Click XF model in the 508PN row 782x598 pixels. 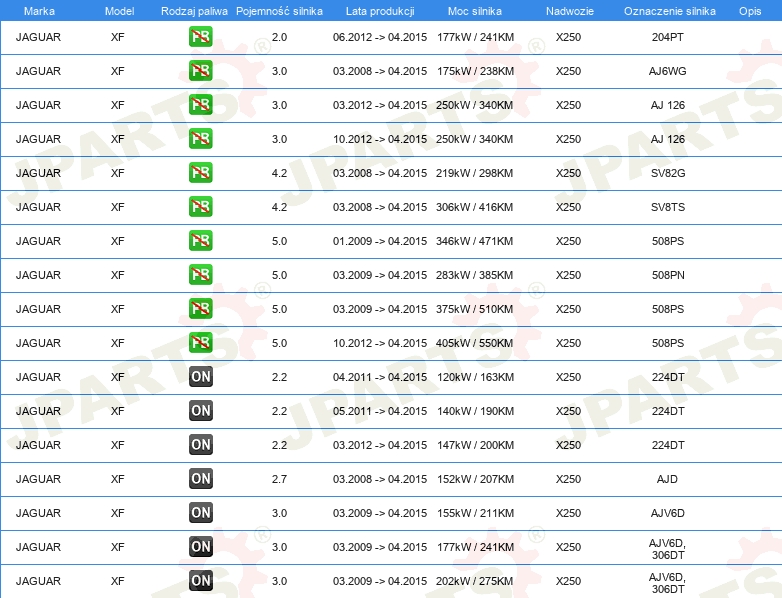pyautogui.click(x=118, y=275)
